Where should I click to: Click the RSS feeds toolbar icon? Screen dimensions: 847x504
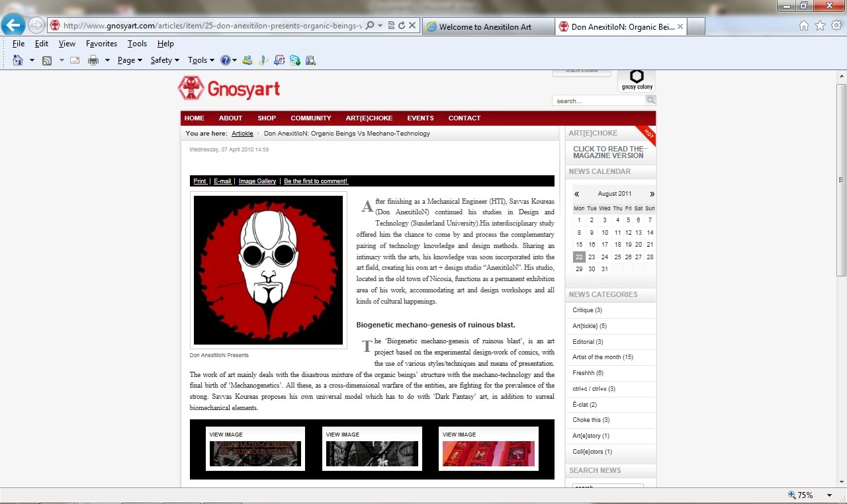pyautogui.click(x=47, y=60)
